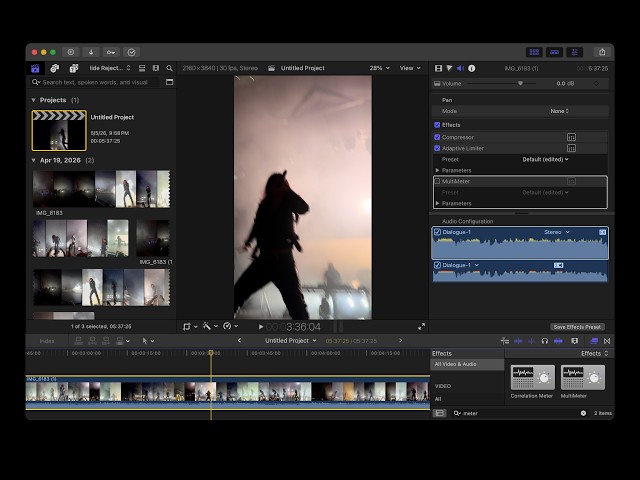The height and width of the screenshot is (480, 640).
Task: Click the browser search magnifier icon
Action: (x=169, y=68)
